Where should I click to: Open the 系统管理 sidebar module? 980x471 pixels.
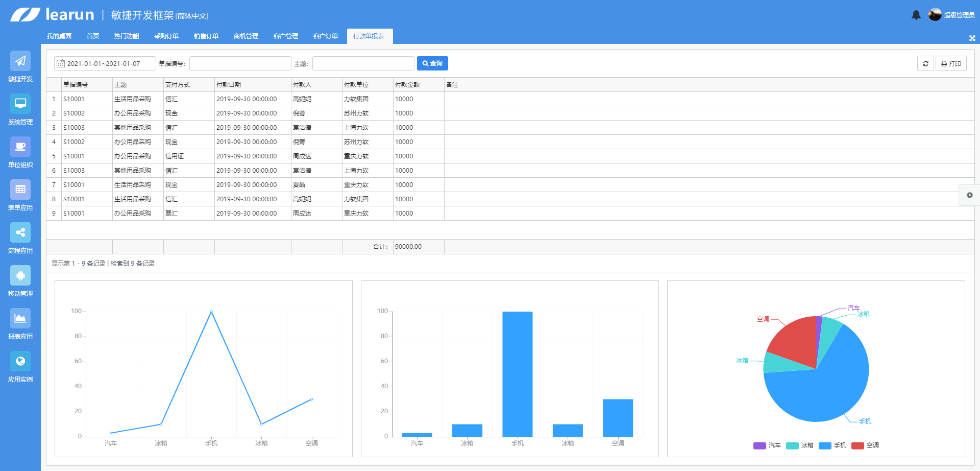point(20,109)
